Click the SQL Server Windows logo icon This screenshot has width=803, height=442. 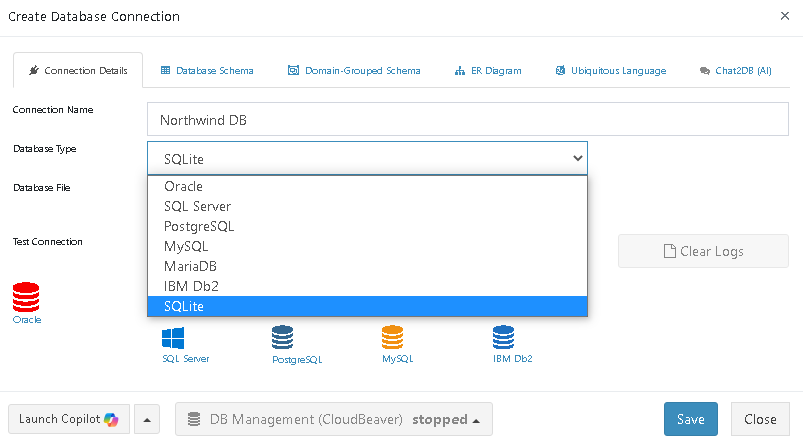click(173, 338)
